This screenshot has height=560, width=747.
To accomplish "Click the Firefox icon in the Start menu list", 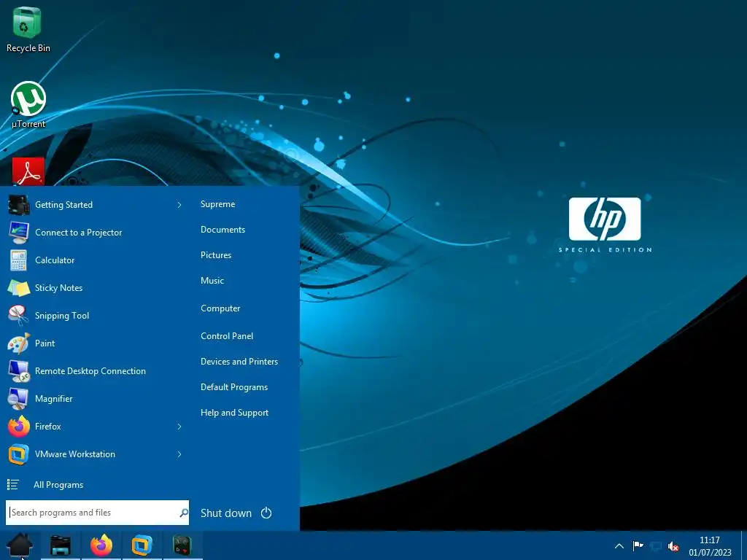I will pyautogui.click(x=18, y=426).
